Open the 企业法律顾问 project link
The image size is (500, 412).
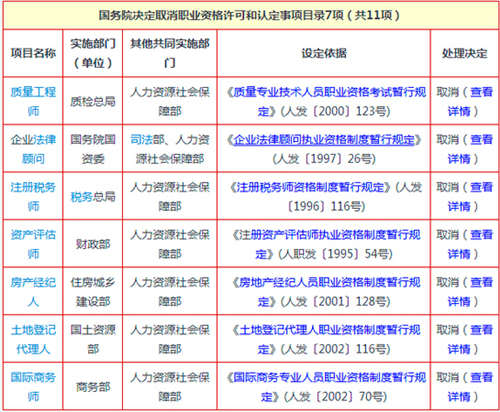click(x=33, y=149)
